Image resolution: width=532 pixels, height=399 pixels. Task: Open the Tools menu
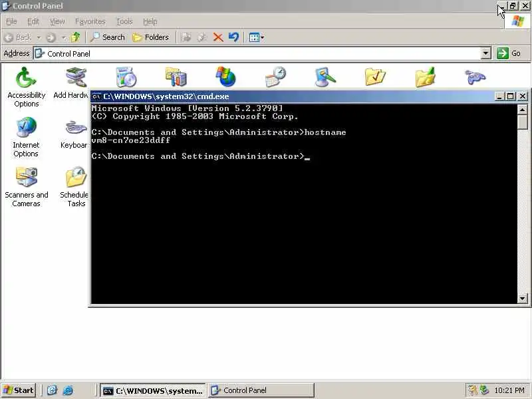124,21
